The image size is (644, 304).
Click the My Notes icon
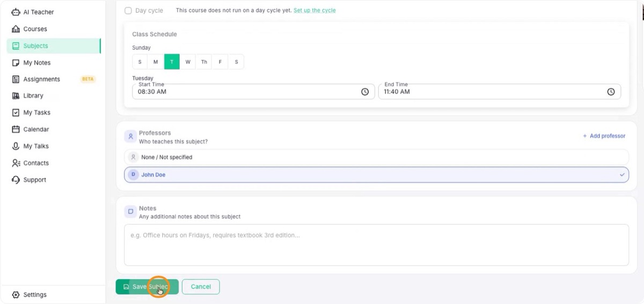[16, 63]
